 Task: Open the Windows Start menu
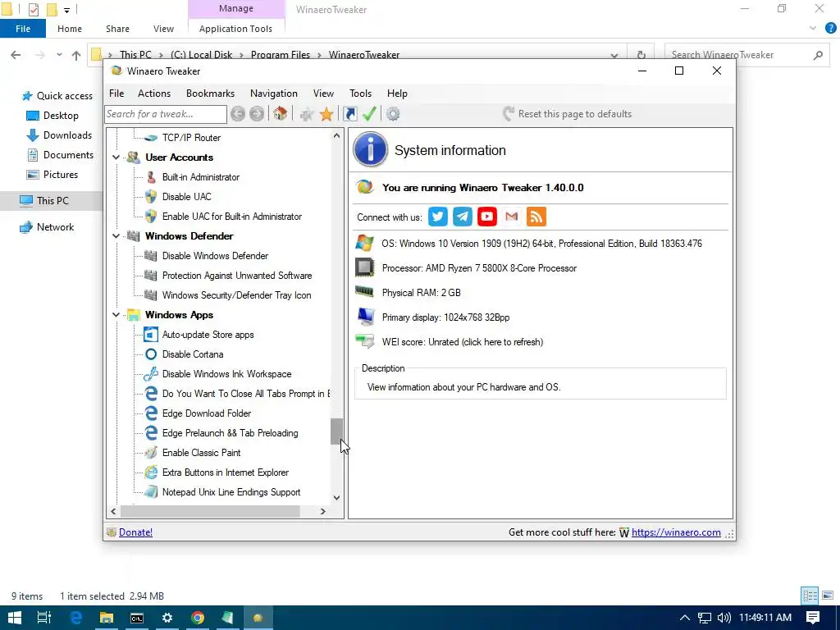point(15,618)
